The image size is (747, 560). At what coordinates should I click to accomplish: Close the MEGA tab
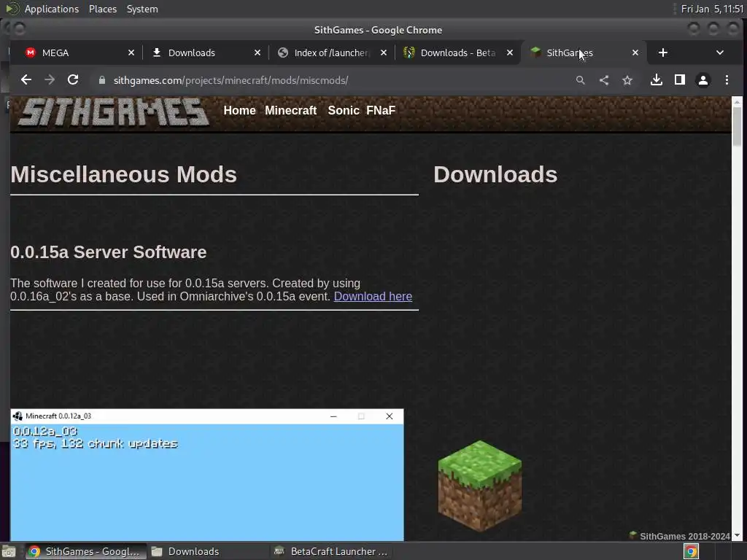pyautogui.click(x=131, y=52)
